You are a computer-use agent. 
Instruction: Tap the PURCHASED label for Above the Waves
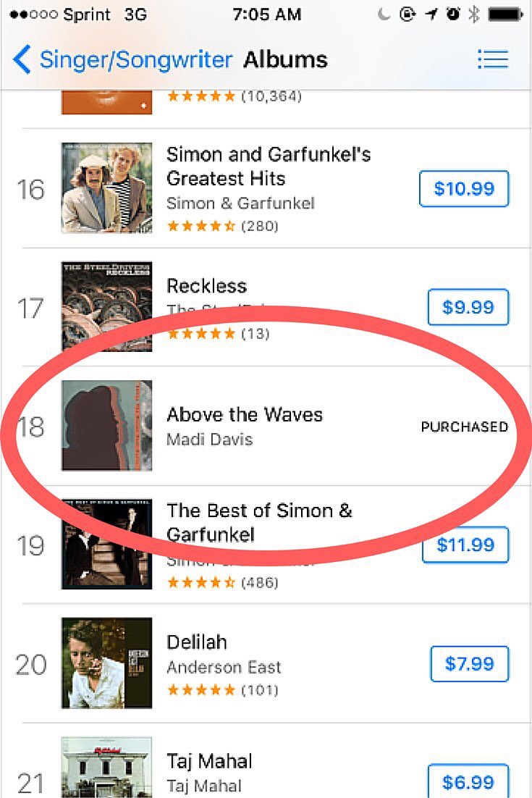pos(464,427)
